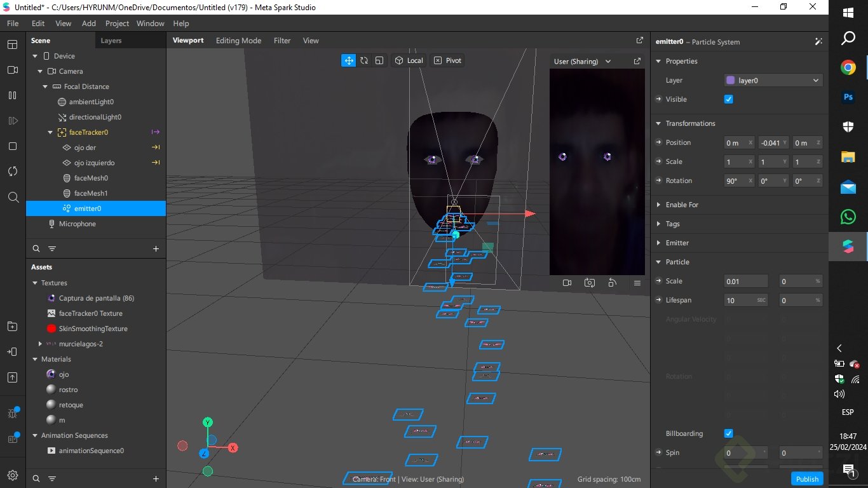Viewport: 868px width, 488px height.
Task: Click the Pivot button in viewport
Action: pos(447,60)
